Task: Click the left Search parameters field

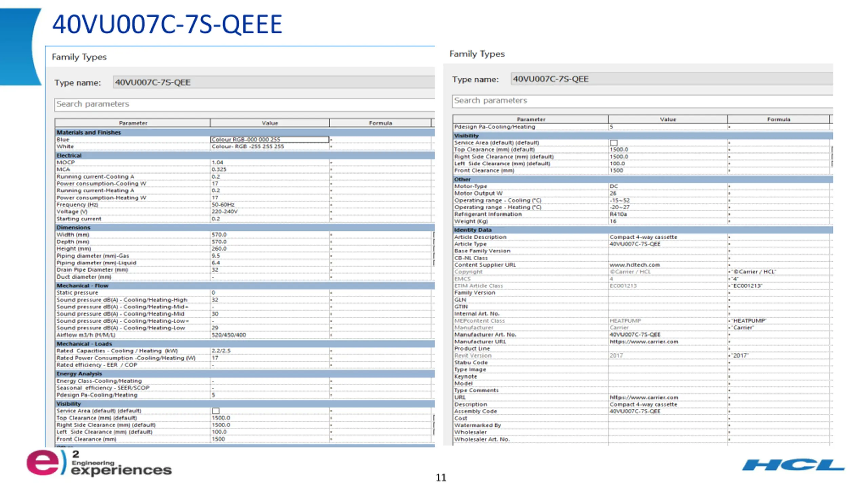Action: point(244,104)
